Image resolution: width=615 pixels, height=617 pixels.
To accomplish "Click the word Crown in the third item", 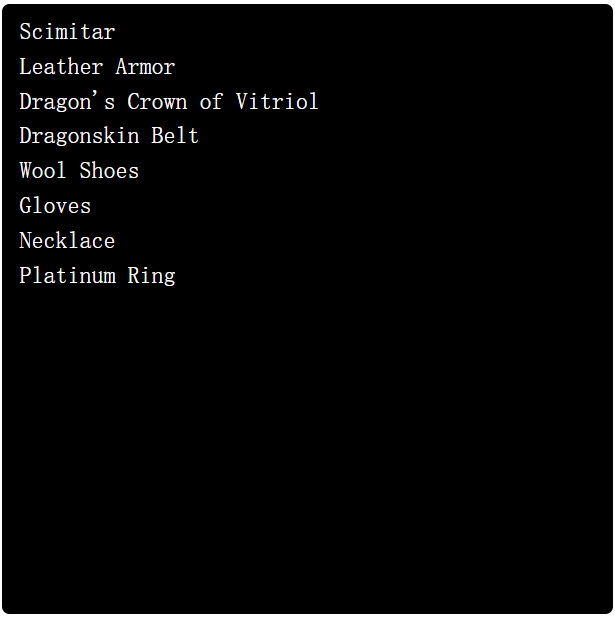I will click(157, 101).
